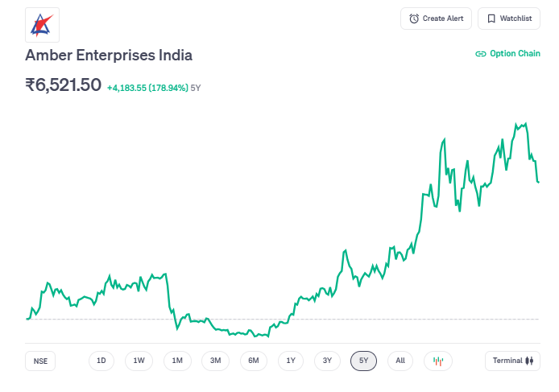The width and height of the screenshot is (559, 392).
Task: Show the All time chart
Action: pos(400,361)
